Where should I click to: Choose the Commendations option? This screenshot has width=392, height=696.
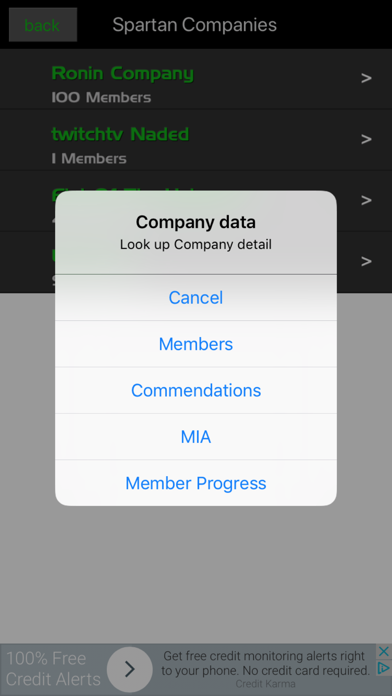(196, 391)
